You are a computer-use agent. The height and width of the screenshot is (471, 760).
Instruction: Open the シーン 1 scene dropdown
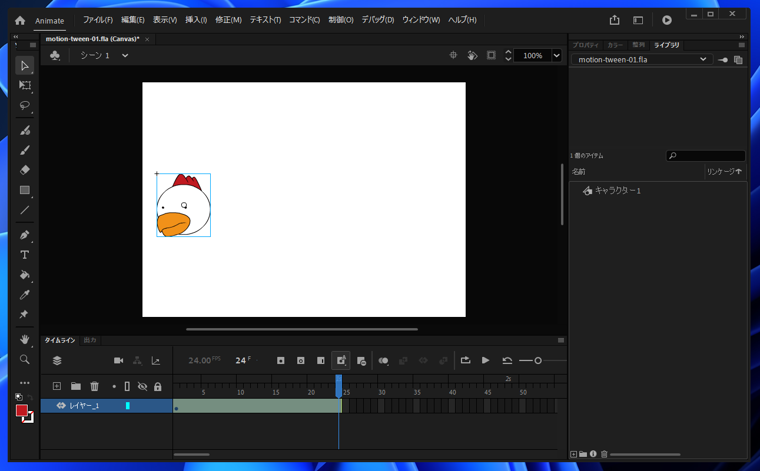(125, 56)
